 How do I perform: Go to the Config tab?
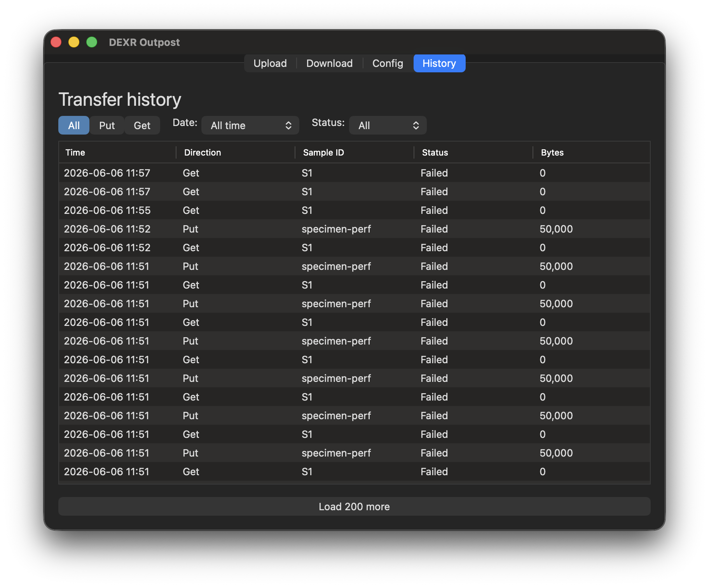[388, 63]
